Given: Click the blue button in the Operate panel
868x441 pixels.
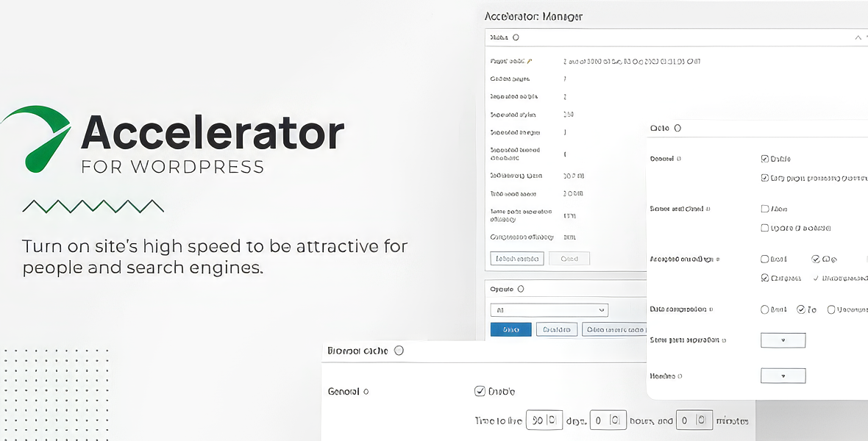Looking at the screenshot, I should [511, 330].
